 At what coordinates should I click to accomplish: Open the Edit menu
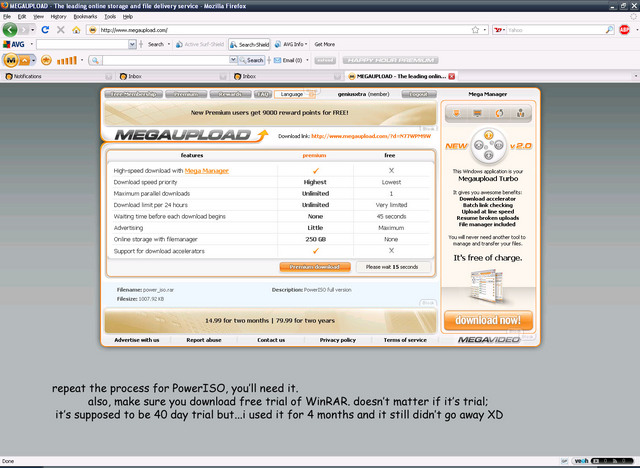(x=22, y=17)
